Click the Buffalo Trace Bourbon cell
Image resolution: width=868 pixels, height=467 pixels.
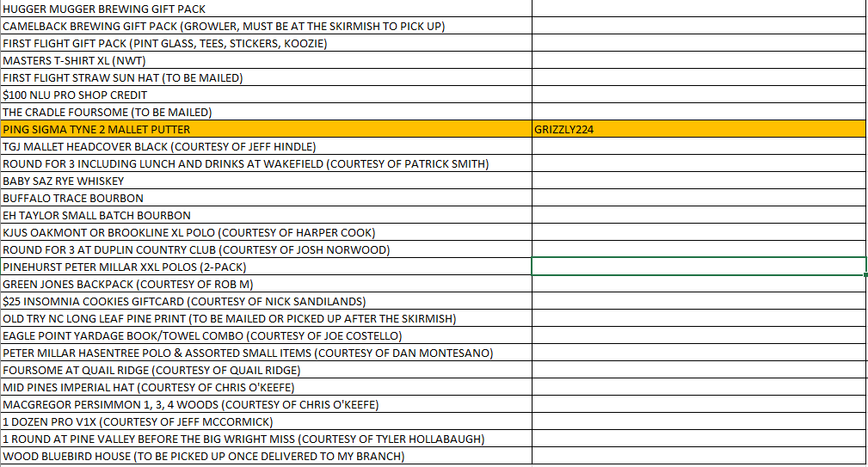pos(267,198)
